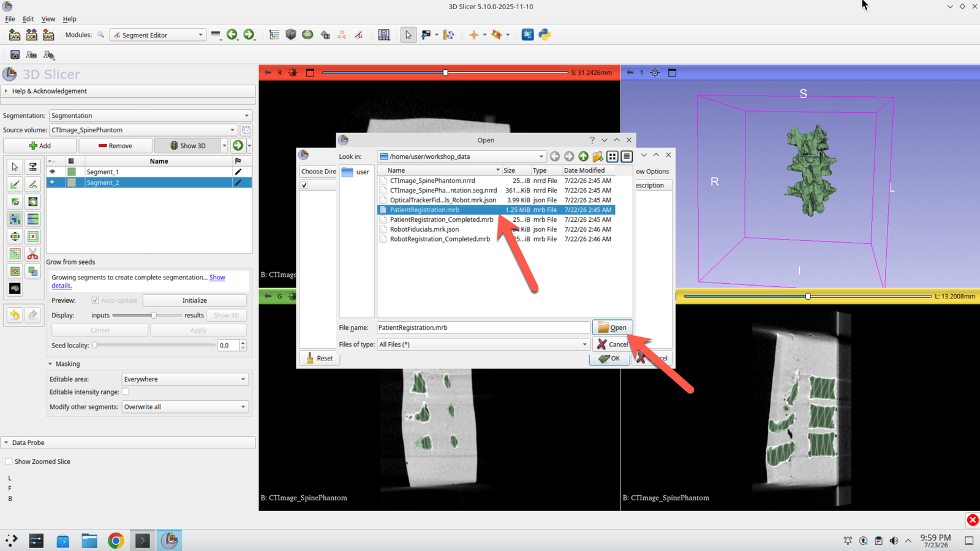Select the Fill between slices effect
Screen dimensions: 980x551
tap(32, 219)
